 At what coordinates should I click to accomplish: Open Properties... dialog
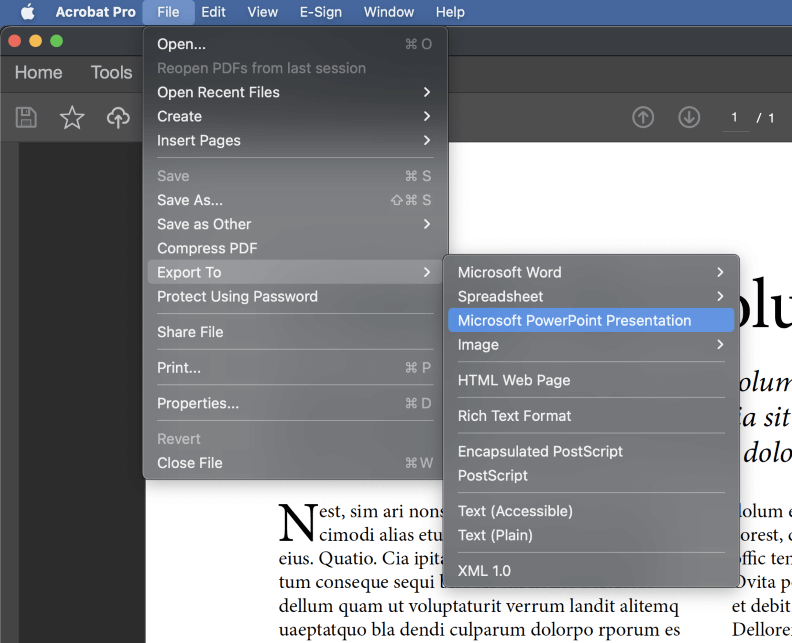click(295, 403)
